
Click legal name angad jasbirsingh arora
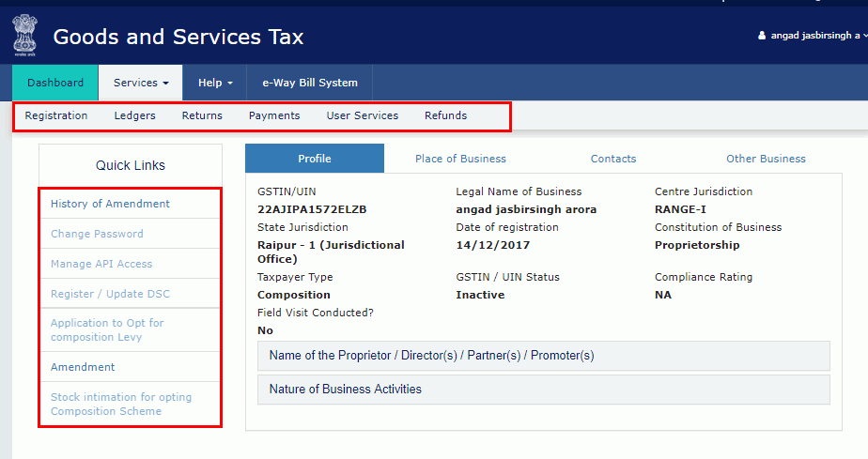pos(526,209)
